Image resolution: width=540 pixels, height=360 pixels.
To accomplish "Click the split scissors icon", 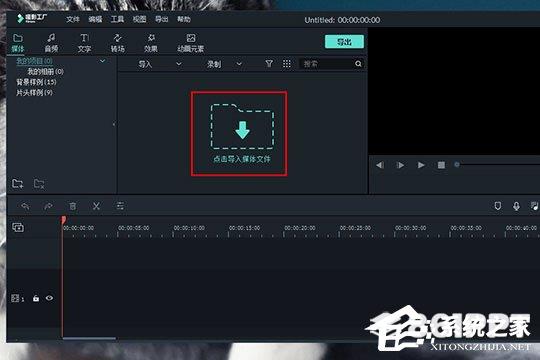I will [x=96, y=206].
